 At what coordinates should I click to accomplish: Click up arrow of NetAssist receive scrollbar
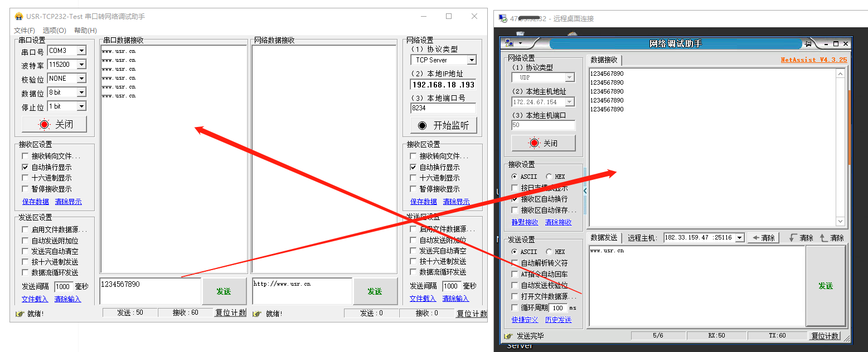[x=841, y=73]
